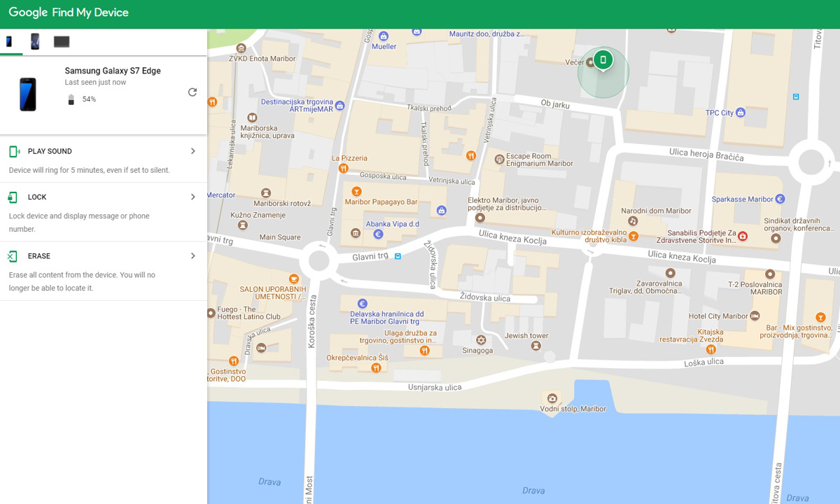Screen dimensions: 840x504
Task: Switch to the second phone device tab
Action: point(35,42)
